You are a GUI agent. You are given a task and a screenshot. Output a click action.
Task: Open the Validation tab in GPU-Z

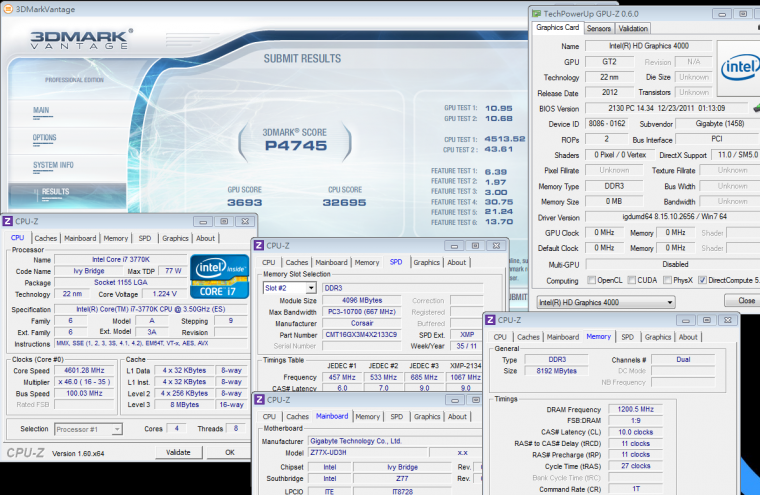pyautogui.click(x=634, y=28)
